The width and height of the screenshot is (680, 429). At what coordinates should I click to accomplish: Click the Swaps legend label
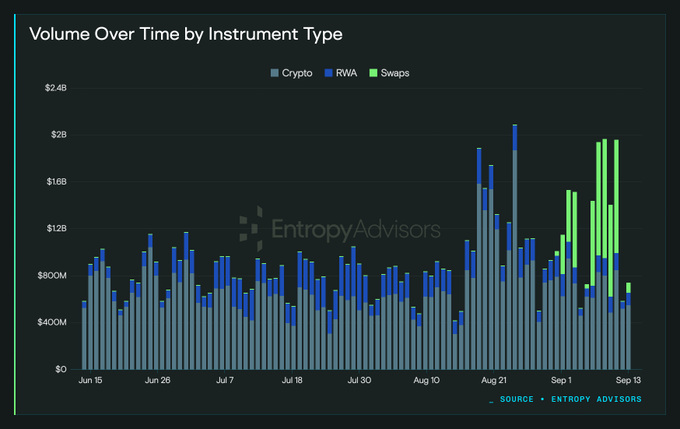395,73
